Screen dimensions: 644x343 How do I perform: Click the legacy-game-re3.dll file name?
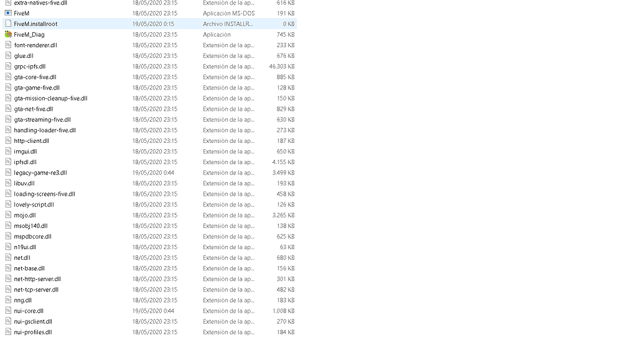pos(40,173)
